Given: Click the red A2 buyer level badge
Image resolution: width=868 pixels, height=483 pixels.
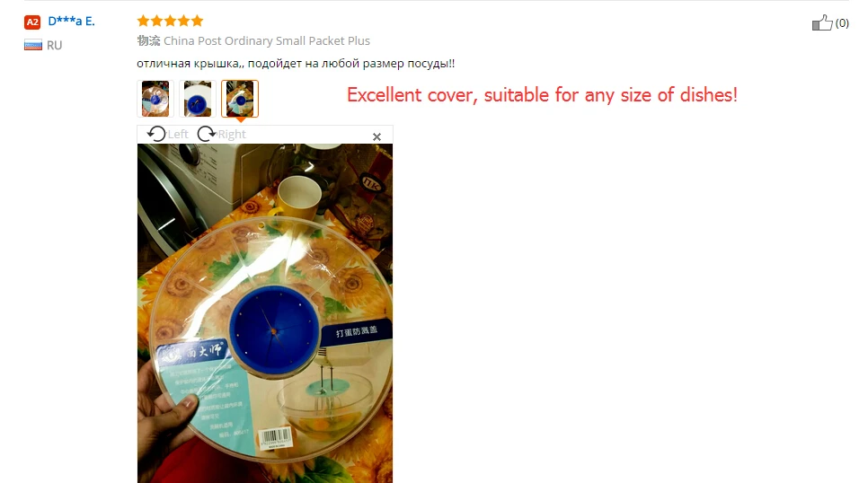Looking at the screenshot, I should (32, 22).
